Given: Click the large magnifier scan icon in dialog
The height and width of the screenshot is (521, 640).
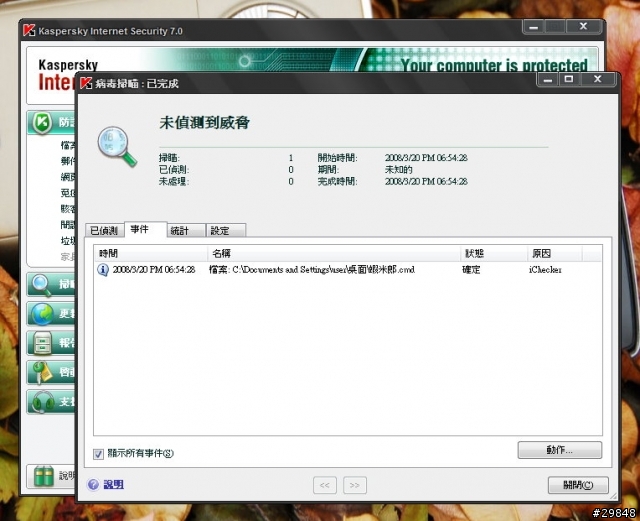Looking at the screenshot, I should click(117, 147).
